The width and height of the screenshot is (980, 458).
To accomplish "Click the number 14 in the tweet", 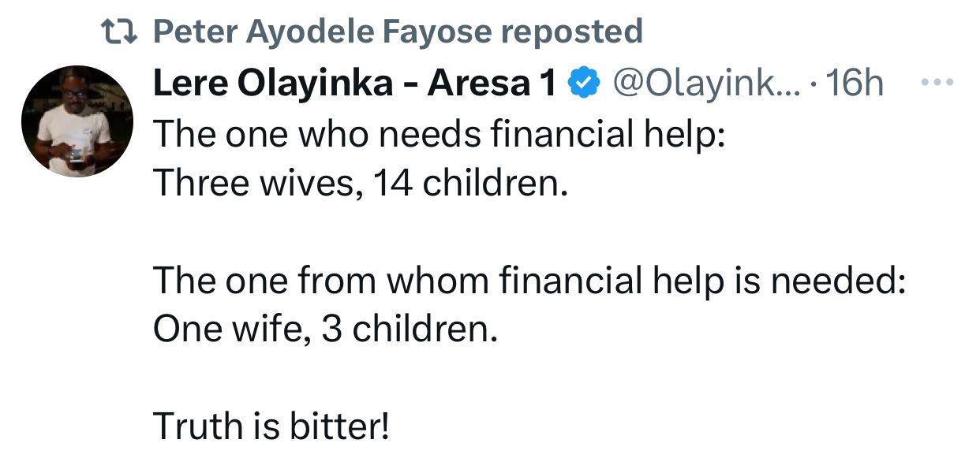I will [x=393, y=184].
